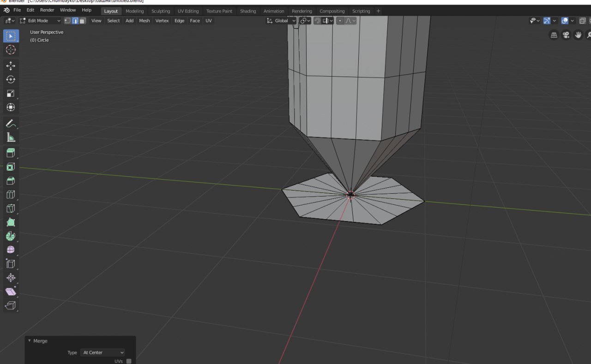Select the Extrude Region tool
This screenshot has width=591, height=364.
[11, 153]
